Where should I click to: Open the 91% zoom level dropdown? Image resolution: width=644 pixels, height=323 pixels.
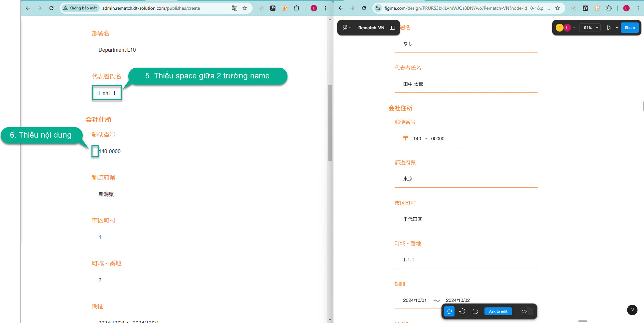(x=591, y=28)
